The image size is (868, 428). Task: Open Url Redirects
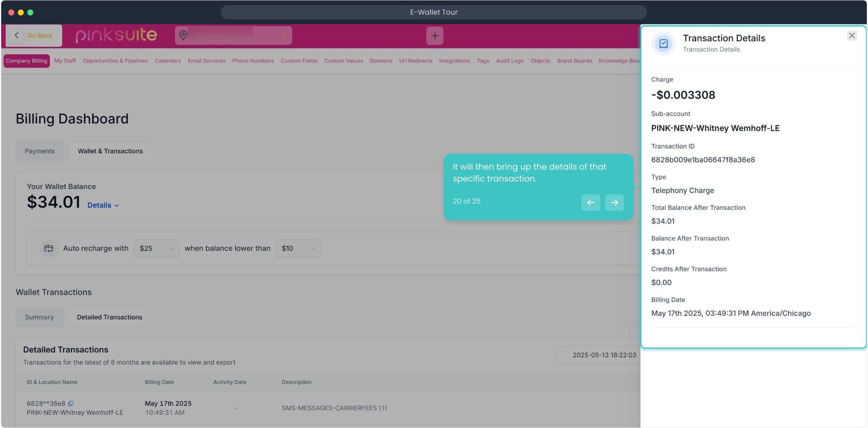tap(415, 61)
